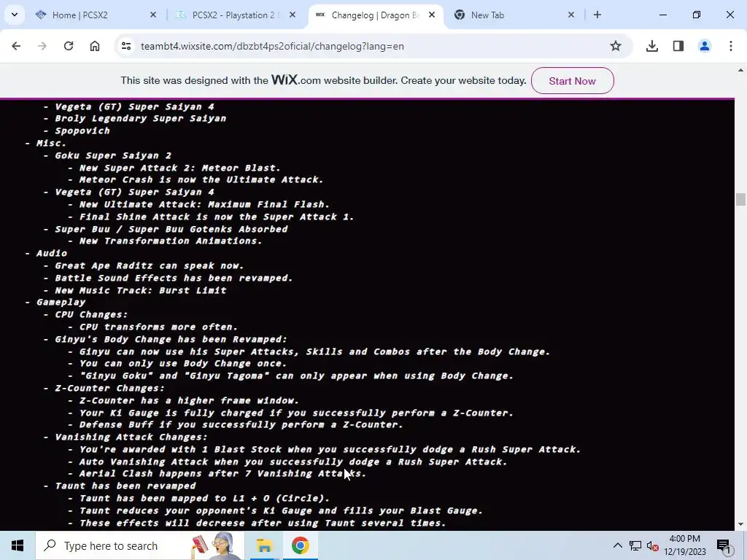Click the 'Vegeta (GT) Super Saiyan 4' top line
The width and height of the screenshot is (747, 560).
[134, 106]
